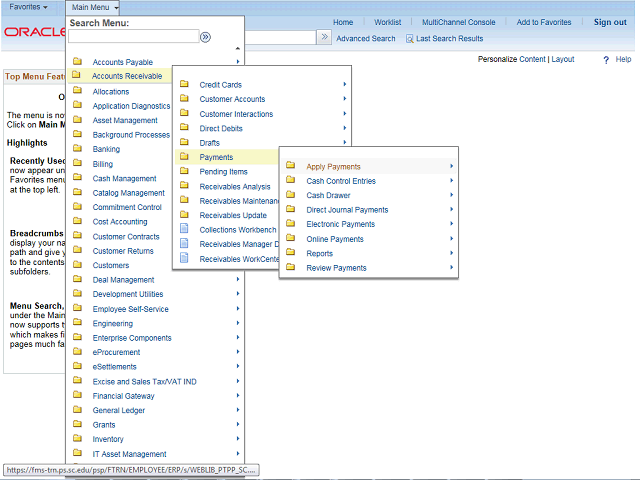This screenshot has width=640, height=480.
Task: Click the Receivables WorkCenter document icon
Action: [184, 259]
